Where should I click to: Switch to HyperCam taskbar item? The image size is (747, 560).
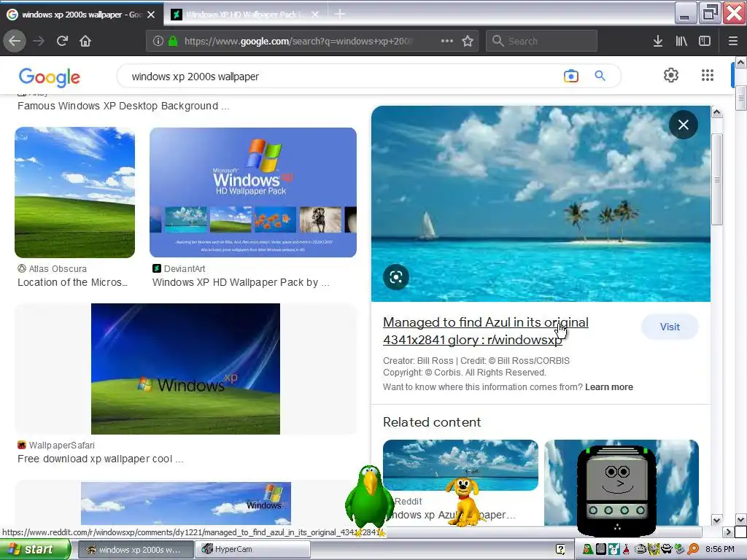tap(253, 549)
